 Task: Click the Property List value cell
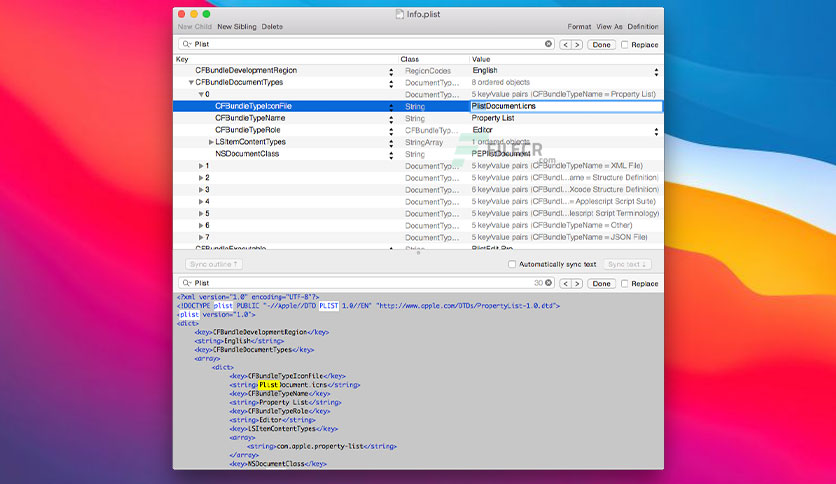(x=493, y=118)
